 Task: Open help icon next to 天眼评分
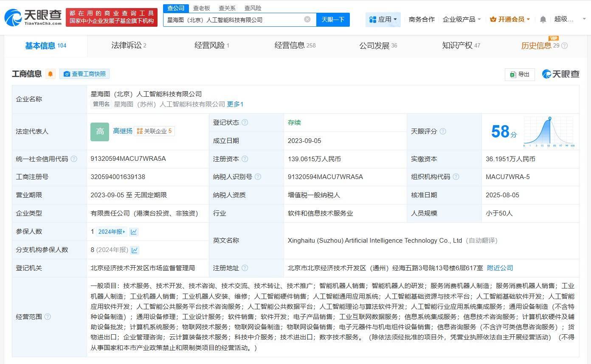point(443,132)
